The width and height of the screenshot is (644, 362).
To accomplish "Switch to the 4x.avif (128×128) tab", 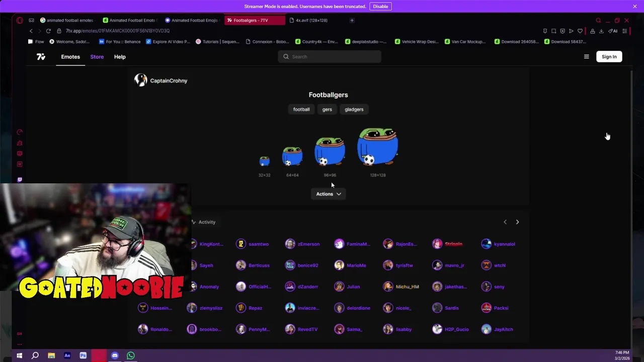I will [312, 20].
